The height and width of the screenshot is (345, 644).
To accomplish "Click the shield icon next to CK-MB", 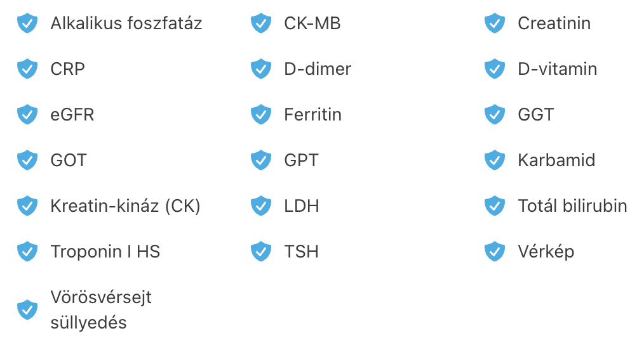I will 261,23.
